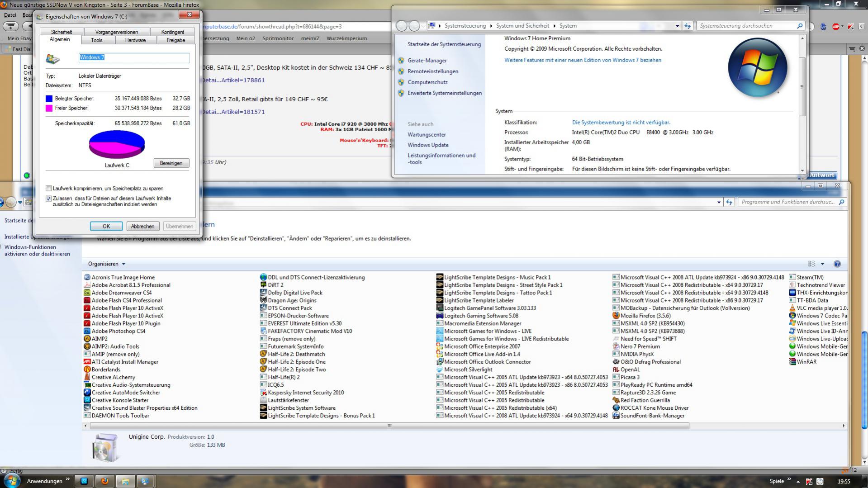Open the Windows Update link
Screen dimensions: 868x488
(428, 145)
